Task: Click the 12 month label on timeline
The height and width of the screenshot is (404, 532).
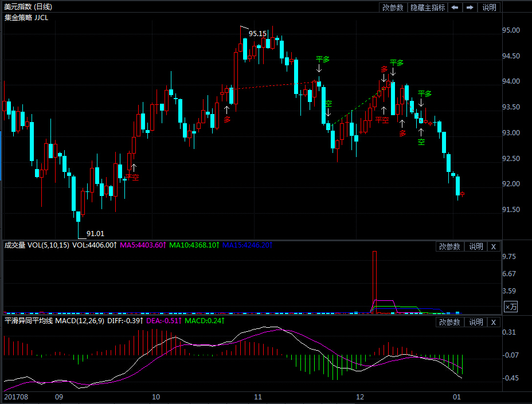Action: pyautogui.click(x=359, y=397)
